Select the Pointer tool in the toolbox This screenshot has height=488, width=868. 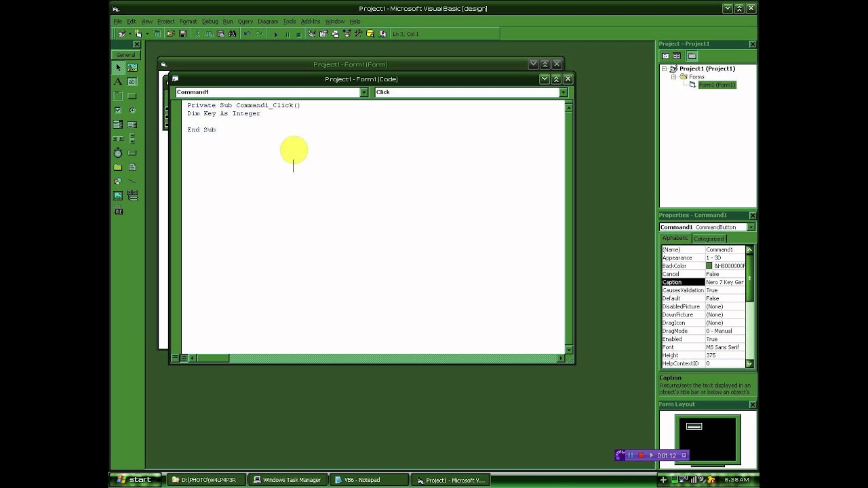click(118, 68)
